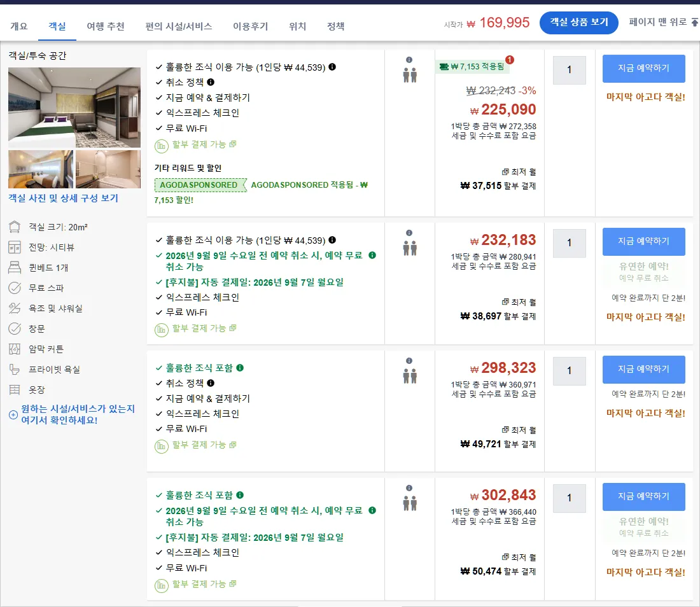Click 최저 월 ₩50,474 installment link
The image size is (700, 607).
click(x=498, y=564)
